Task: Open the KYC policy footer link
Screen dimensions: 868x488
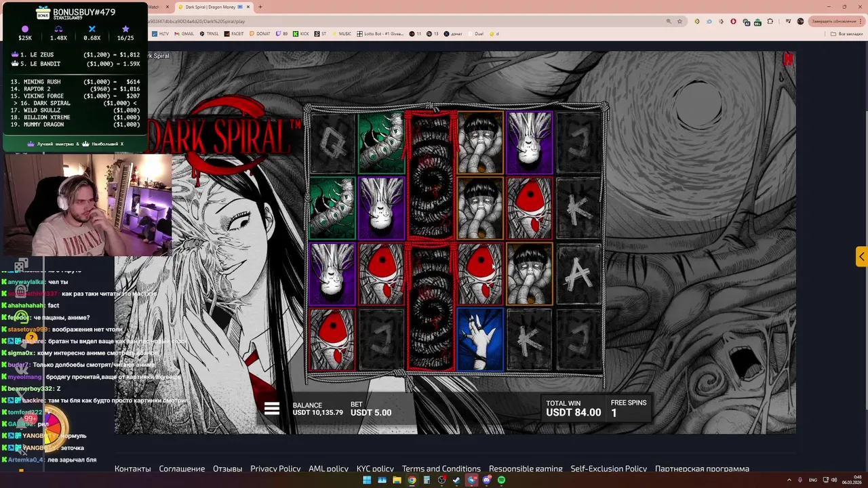Action: coord(375,468)
